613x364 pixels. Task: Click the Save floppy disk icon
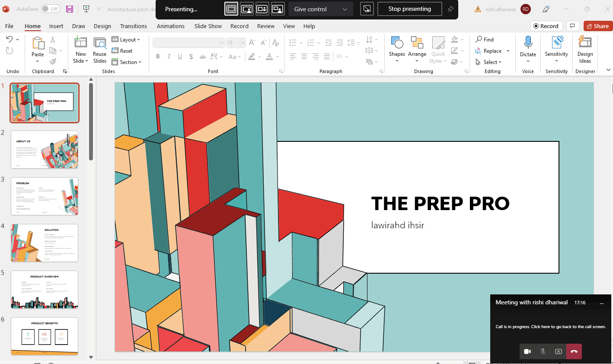[x=69, y=9]
